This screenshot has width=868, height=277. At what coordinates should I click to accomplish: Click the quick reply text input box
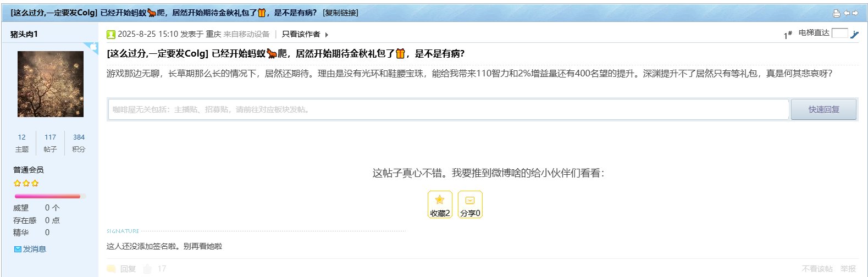tap(449, 109)
